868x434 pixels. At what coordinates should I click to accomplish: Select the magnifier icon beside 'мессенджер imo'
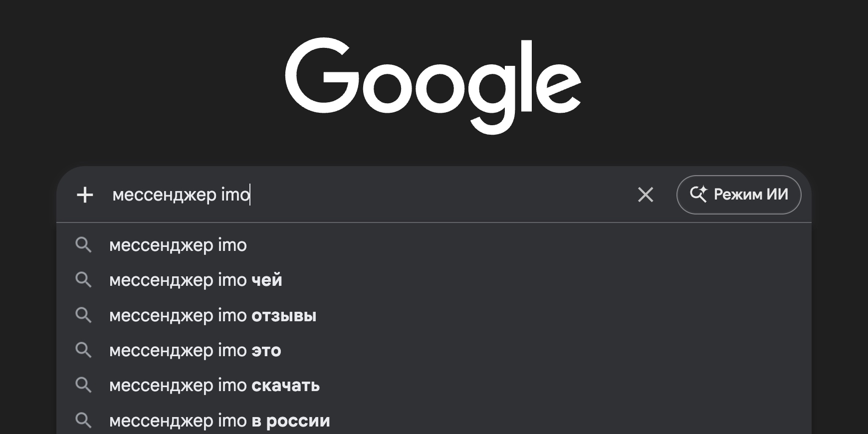[84, 245]
